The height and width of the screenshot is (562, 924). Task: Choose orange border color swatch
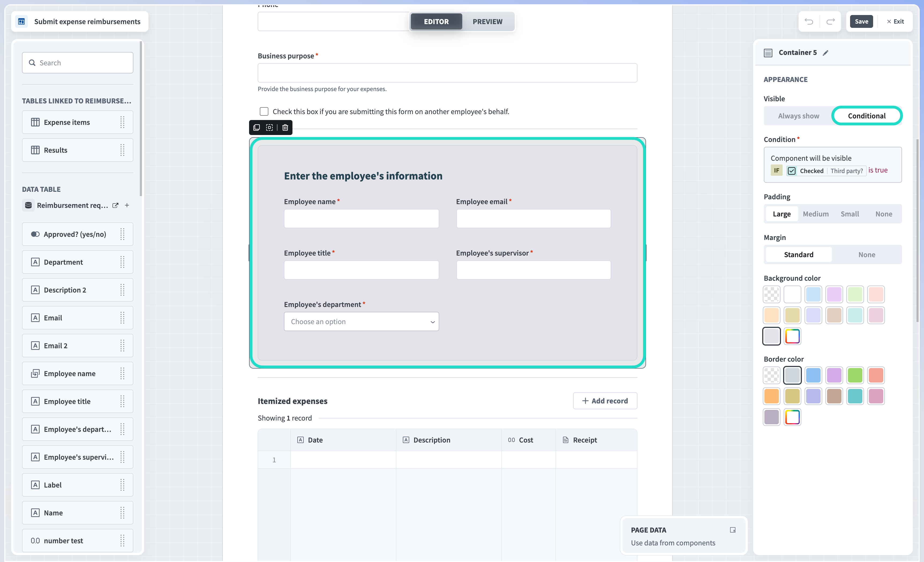771,396
